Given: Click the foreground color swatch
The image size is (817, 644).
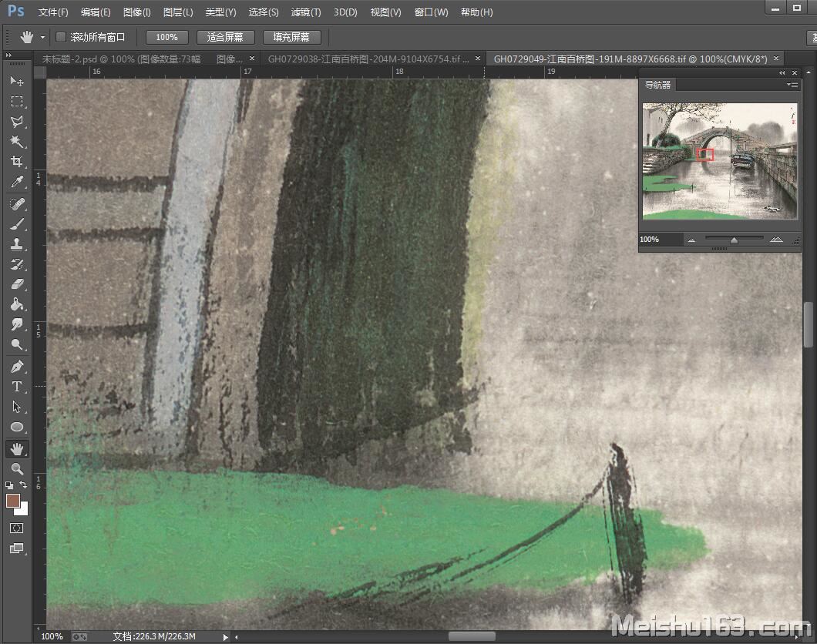Looking at the screenshot, I should click(x=12, y=501).
